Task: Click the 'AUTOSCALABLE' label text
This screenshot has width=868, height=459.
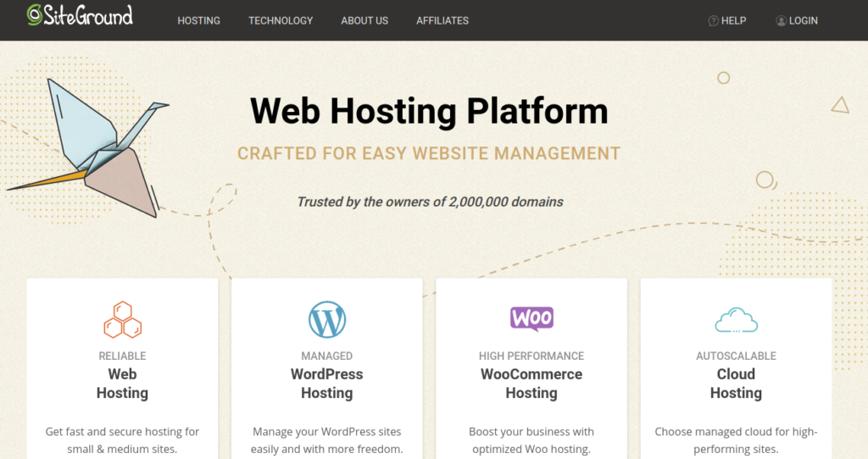Action: coord(737,357)
